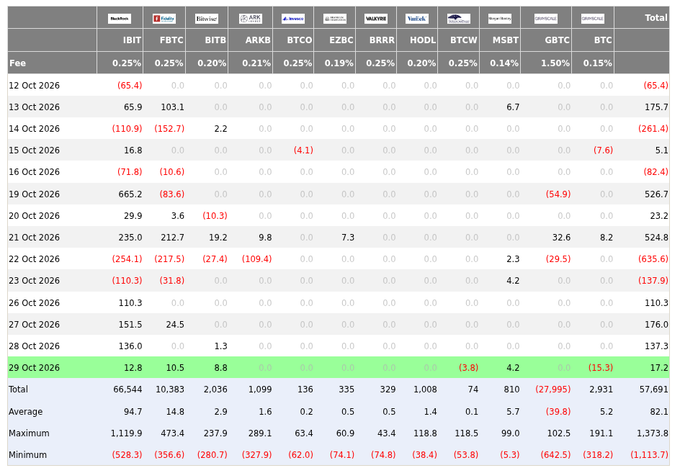Click the 17.2 total for 29 Oct

pos(659,368)
